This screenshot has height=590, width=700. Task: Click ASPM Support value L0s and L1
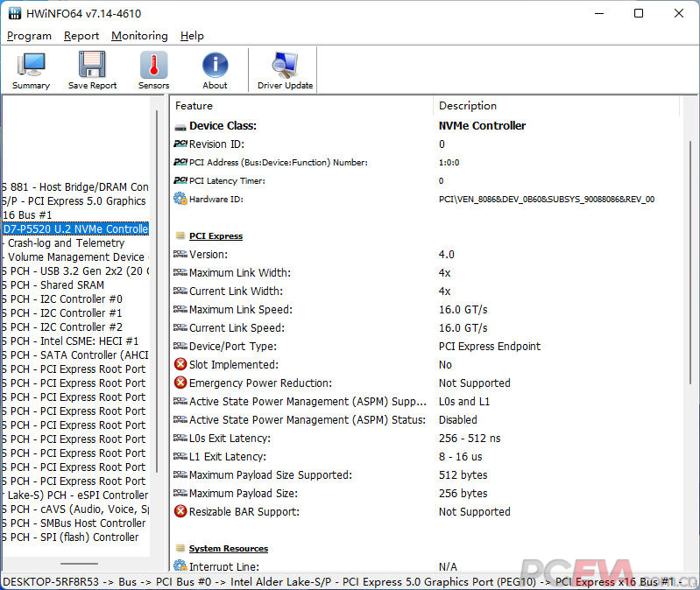tap(464, 402)
